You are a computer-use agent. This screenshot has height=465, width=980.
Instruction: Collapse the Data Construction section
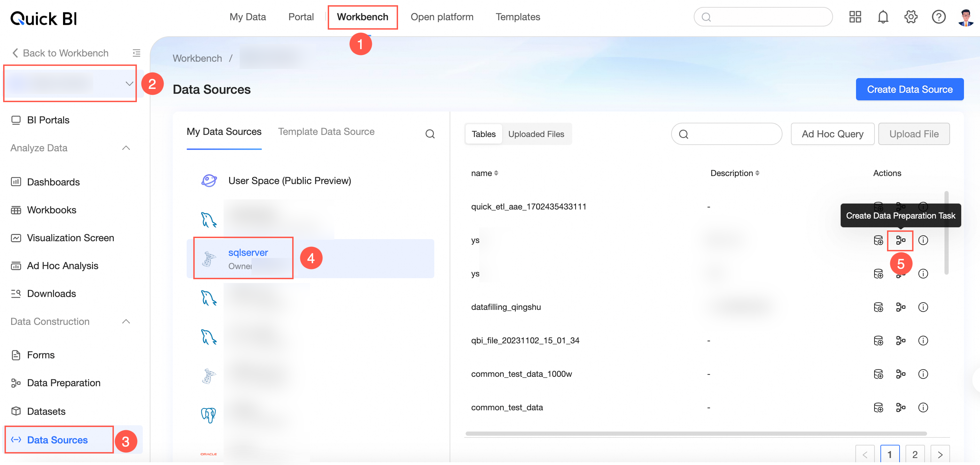pyautogui.click(x=126, y=321)
